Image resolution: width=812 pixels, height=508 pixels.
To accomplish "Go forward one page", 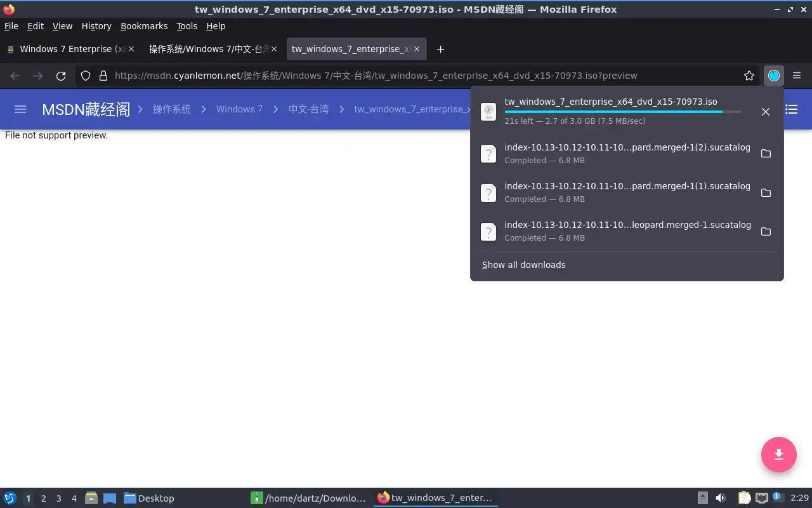I will tap(38, 76).
